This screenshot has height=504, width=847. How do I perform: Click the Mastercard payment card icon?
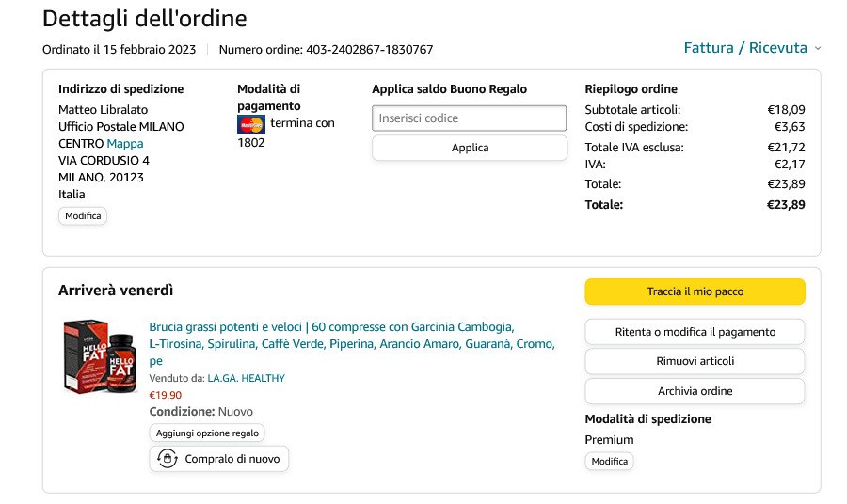[251, 124]
